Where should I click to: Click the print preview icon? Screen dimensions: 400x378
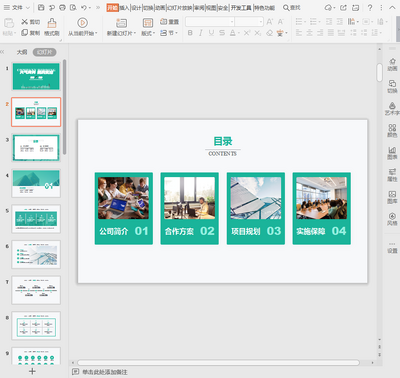[73, 7]
